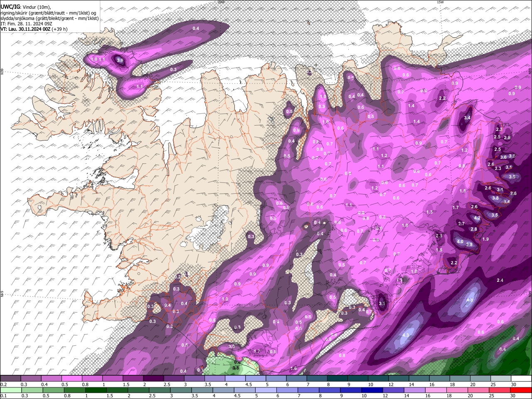Click the "1.9" precipitation value on map

click(485, 239)
